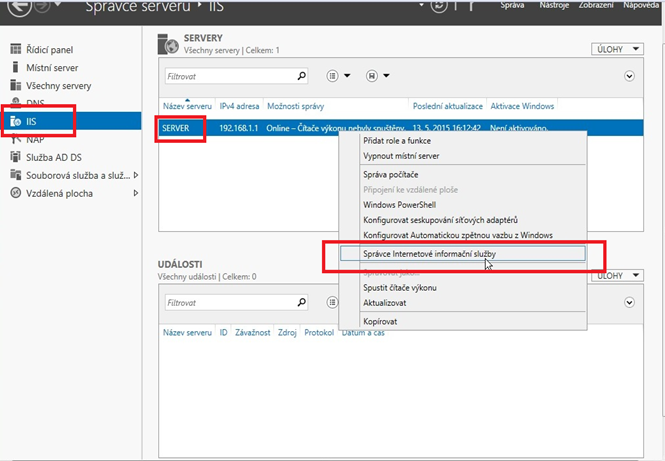Click the Souborová služba icon
Viewport: 665px width, 461px height.
(x=16, y=175)
